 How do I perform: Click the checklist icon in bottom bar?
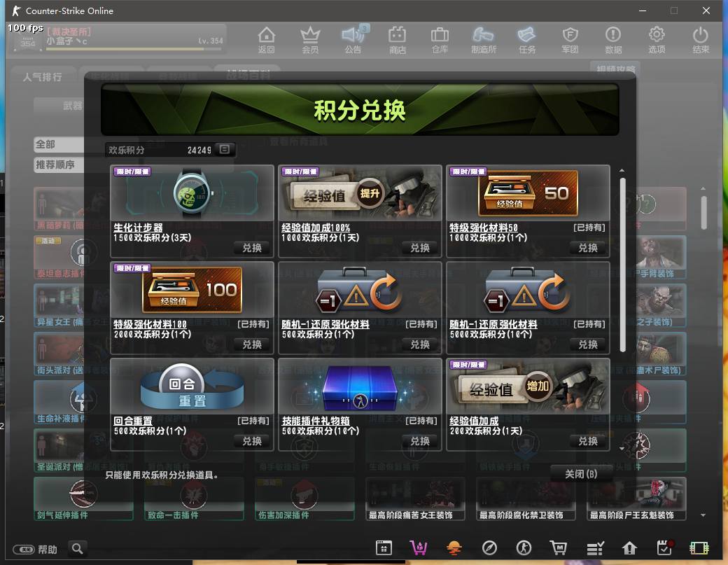[595, 548]
